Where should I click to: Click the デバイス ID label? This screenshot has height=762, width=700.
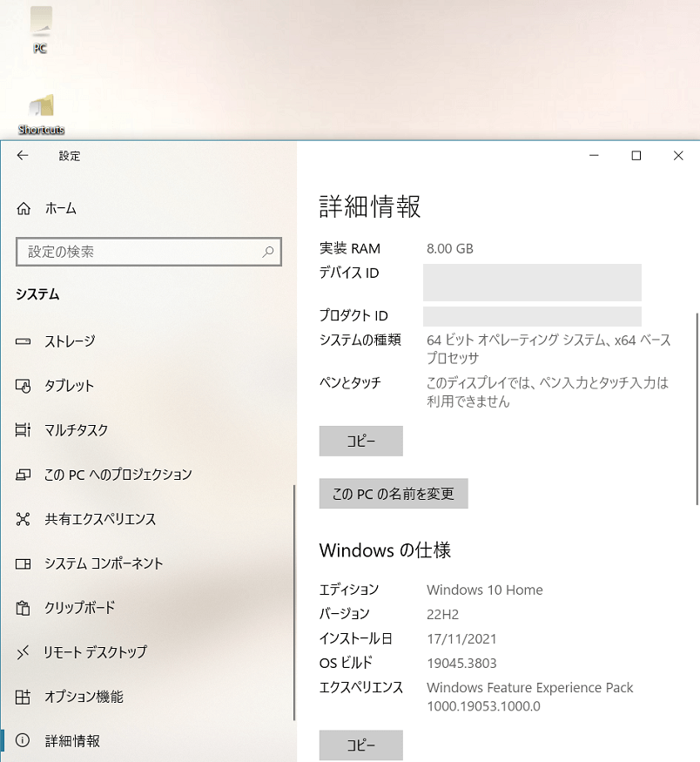coord(349,273)
